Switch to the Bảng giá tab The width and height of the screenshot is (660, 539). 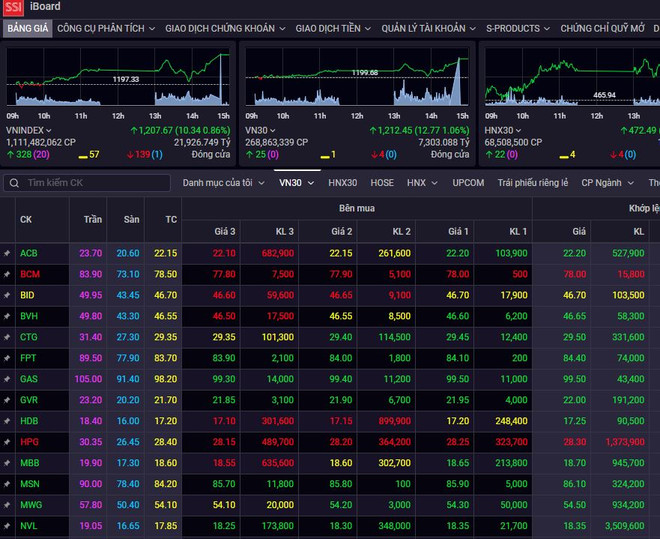[27, 29]
